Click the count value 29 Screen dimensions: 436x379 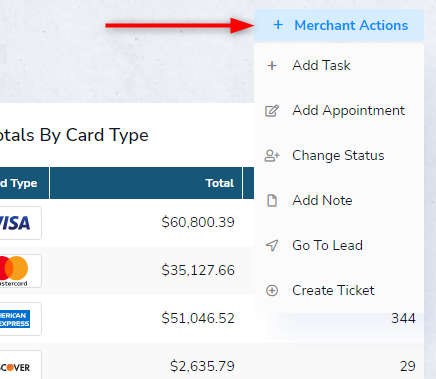click(408, 366)
